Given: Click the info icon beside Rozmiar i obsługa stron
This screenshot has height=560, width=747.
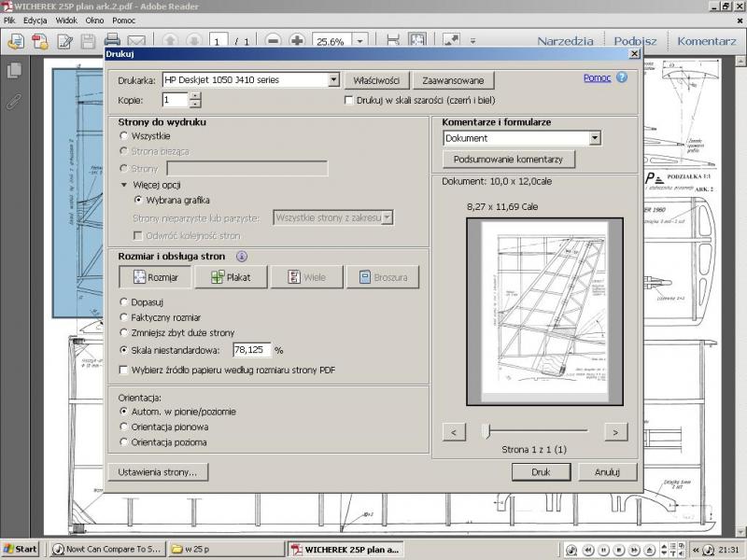Looking at the screenshot, I should [x=242, y=257].
